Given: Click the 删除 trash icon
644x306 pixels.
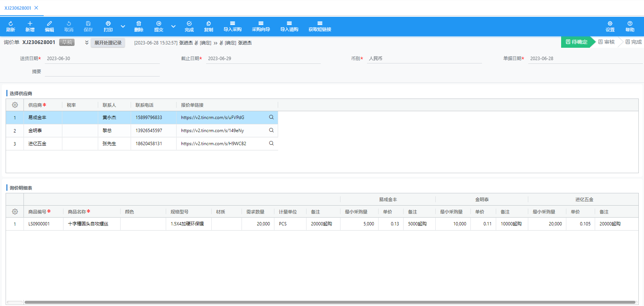Looking at the screenshot, I should pyautogui.click(x=139, y=24).
